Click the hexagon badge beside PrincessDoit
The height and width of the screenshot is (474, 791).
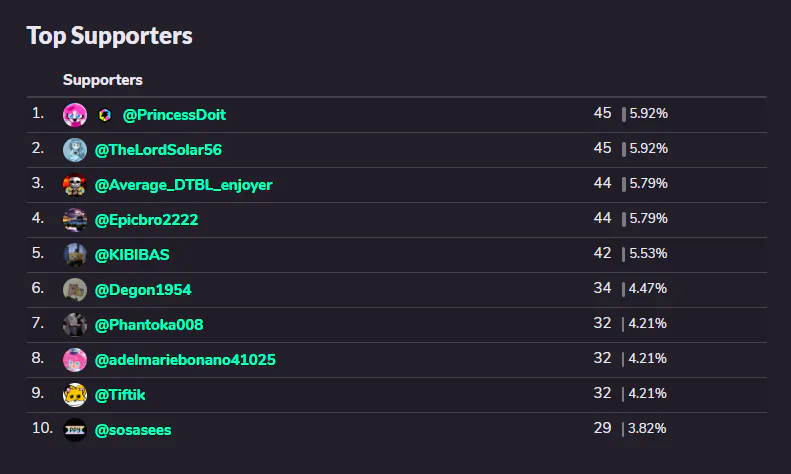pyautogui.click(x=104, y=115)
